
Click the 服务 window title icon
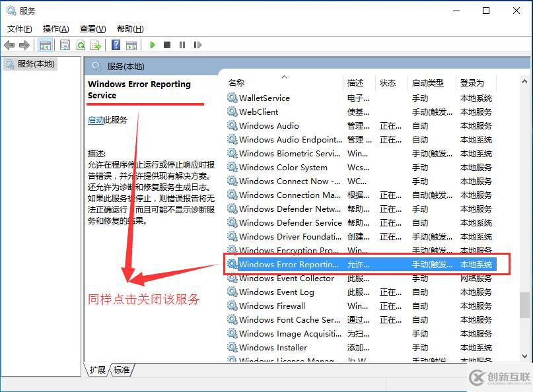[x=11, y=11]
